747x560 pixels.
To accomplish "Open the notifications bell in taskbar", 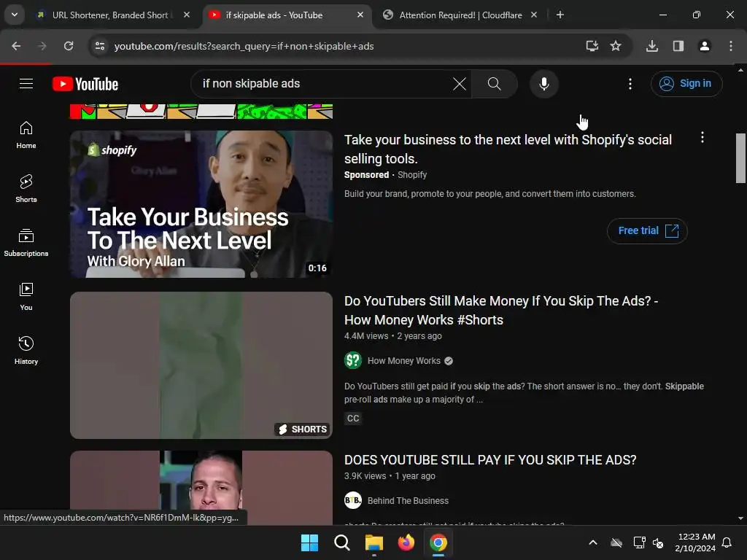I will 727,542.
